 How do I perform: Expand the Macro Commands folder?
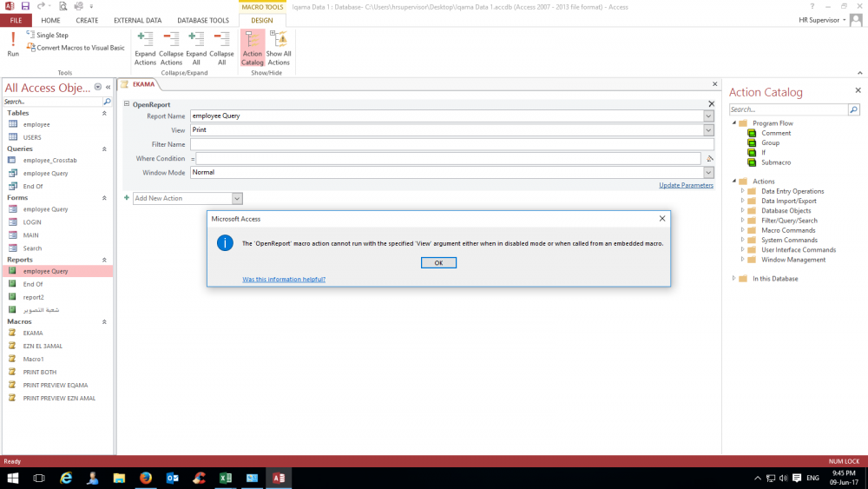point(743,230)
